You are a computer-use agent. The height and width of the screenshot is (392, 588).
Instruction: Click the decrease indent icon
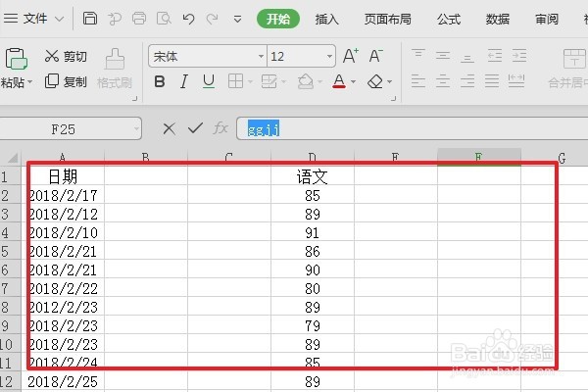[495, 56]
